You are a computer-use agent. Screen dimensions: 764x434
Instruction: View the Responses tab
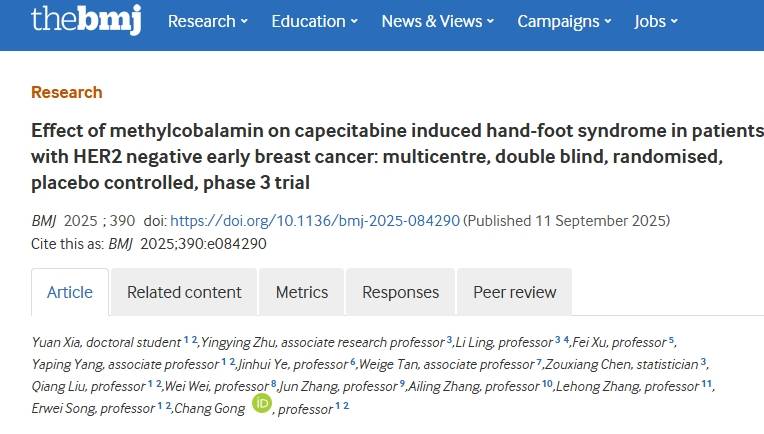(x=401, y=292)
